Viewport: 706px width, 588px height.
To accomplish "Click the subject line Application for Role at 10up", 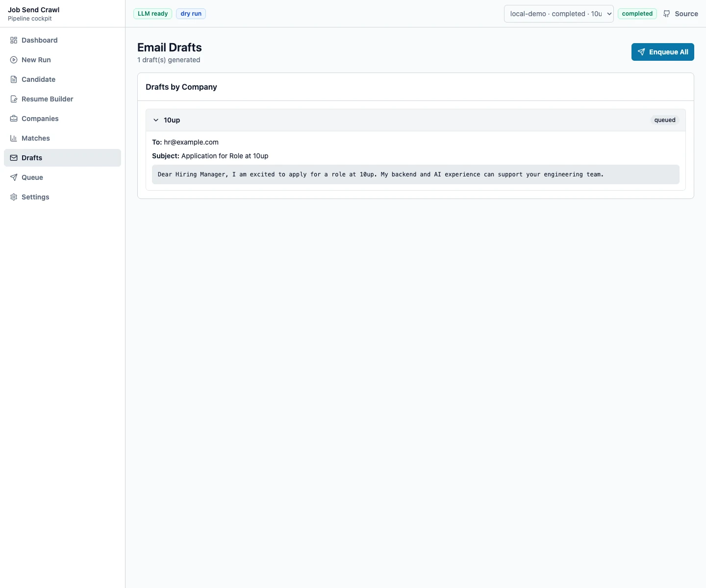I will (x=225, y=156).
